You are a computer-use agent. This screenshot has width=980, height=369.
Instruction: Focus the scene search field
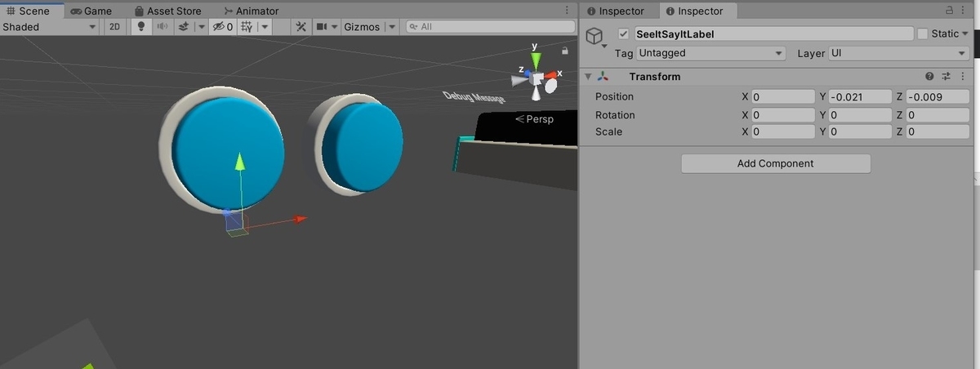click(490, 27)
